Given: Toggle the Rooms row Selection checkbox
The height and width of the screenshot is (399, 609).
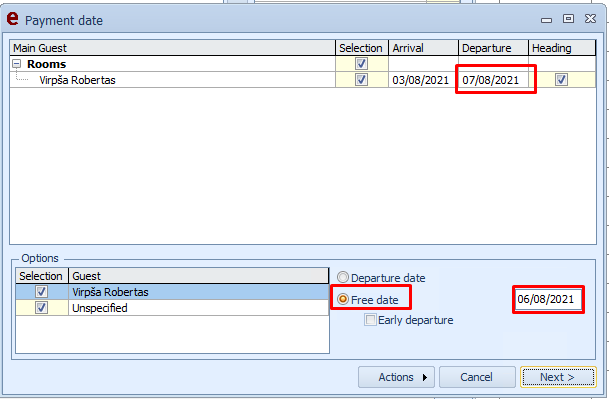Looking at the screenshot, I should click(x=361, y=63).
